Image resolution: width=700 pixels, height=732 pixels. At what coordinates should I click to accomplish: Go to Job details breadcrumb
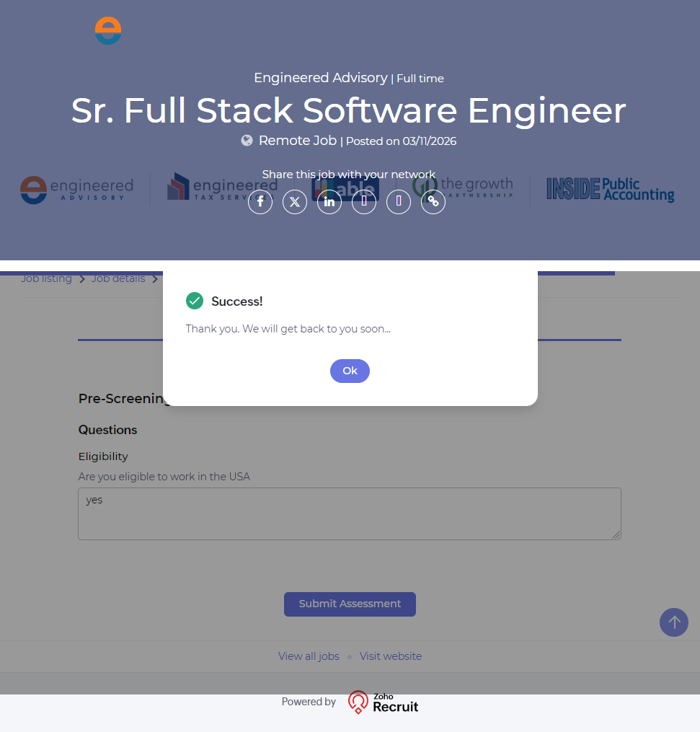point(118,279)
